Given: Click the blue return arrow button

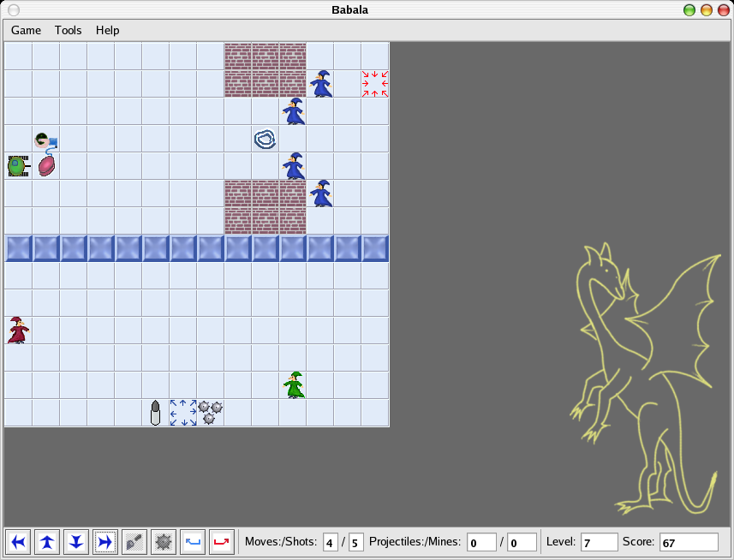Looking at the screenshot, I should 193,542.
